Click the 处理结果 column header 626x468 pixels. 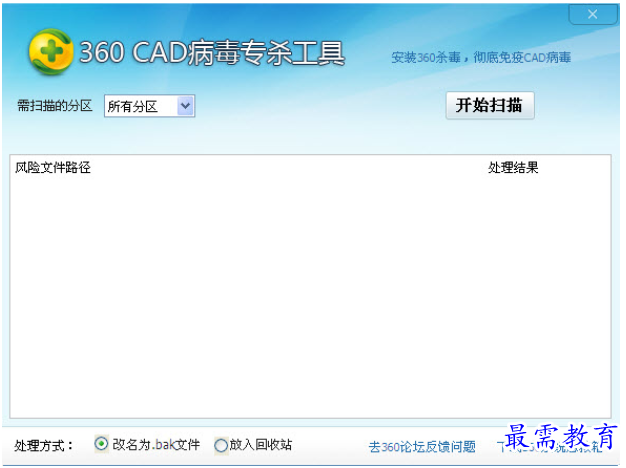pos(513,167)
